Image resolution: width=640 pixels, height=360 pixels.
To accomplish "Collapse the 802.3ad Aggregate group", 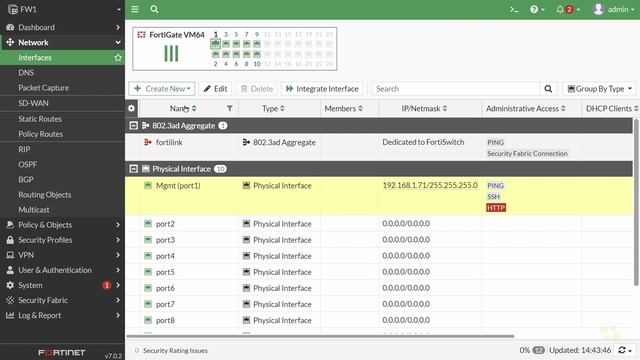I will pyautogui.click(x=133, y=126).
